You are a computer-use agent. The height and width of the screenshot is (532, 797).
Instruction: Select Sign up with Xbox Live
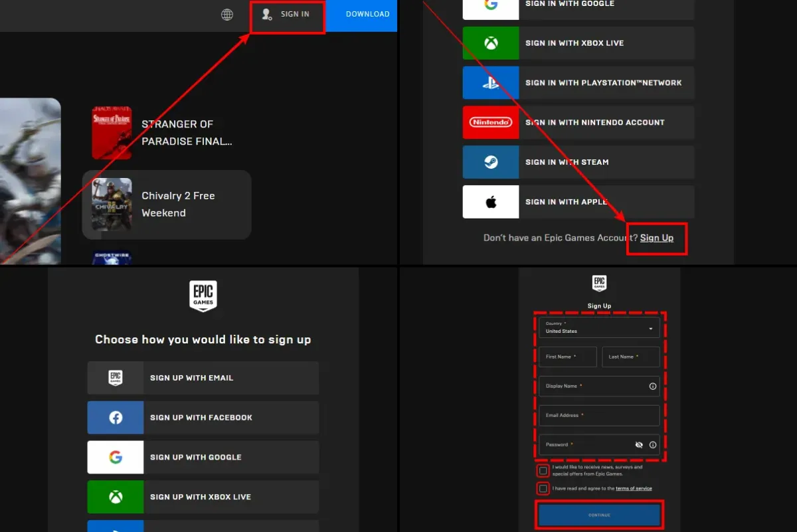click(x=203, y=497)
